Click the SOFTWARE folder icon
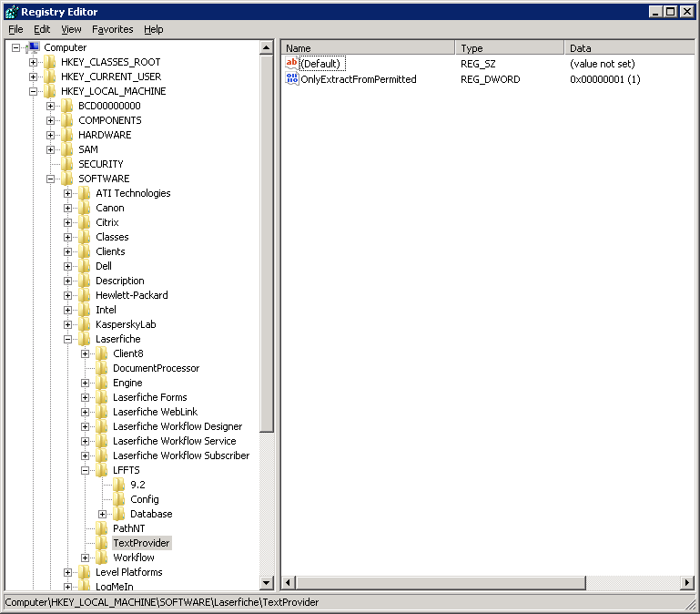700x614 pixels. tap(67, 179)
